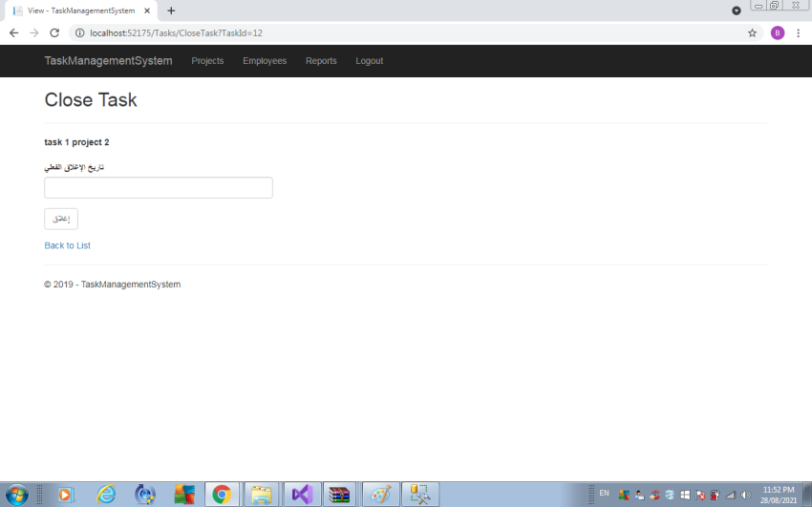This screenshot has width=812, height=507.
Task: Open WinRAR from the taskbar
Action: (x=339, y=495)
